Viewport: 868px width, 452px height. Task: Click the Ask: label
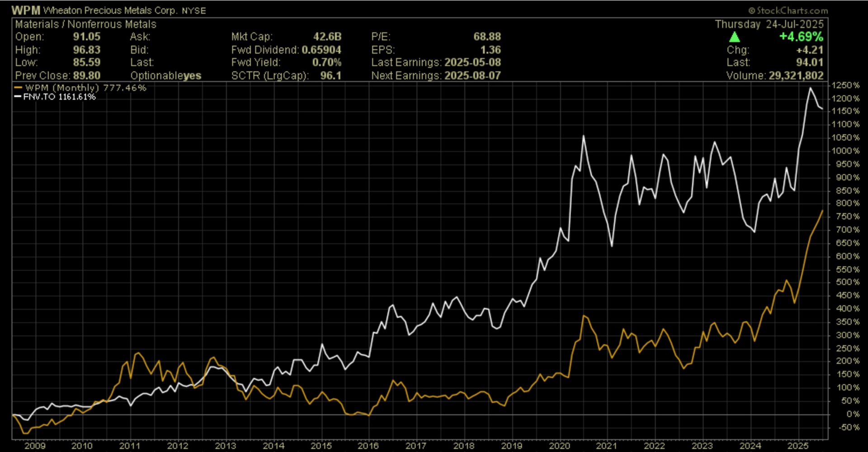click(140, 37)
